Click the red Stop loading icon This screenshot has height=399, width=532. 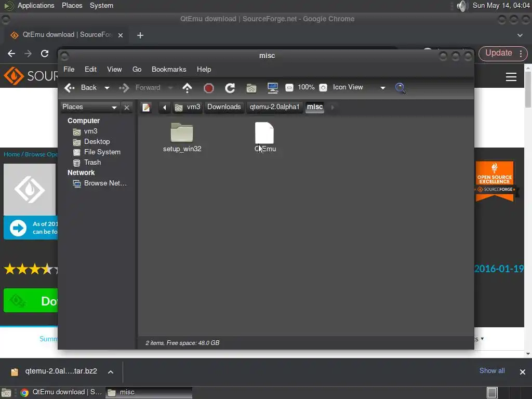pos(209,88)
